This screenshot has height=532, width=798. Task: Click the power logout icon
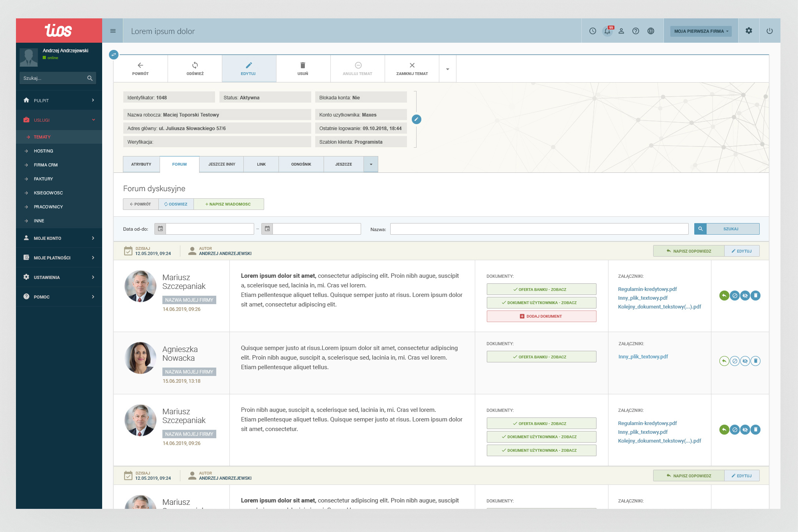(770, 31)
